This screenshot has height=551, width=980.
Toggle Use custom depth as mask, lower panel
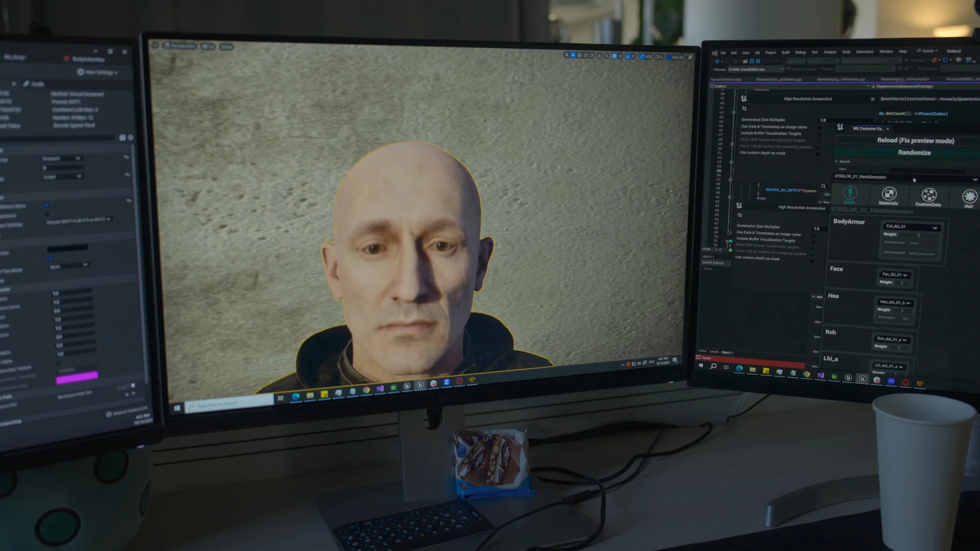click(x=812, y=261)
